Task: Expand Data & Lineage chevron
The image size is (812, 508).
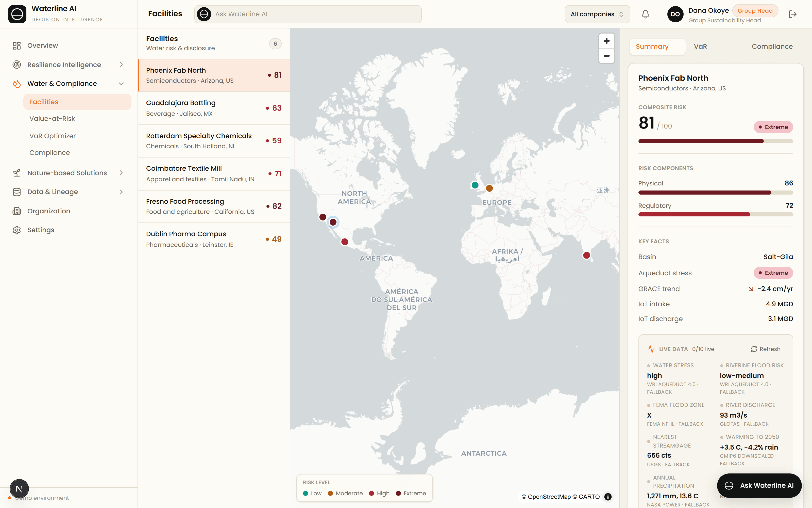Action: pos(122,192)
